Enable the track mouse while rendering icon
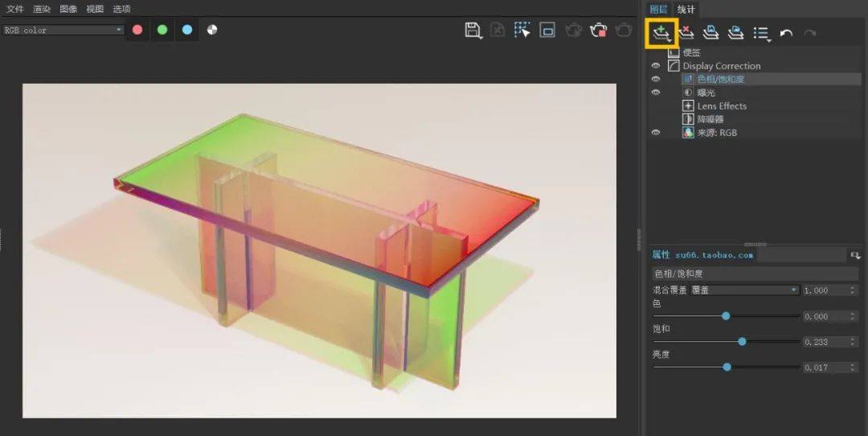 point(522,31)
